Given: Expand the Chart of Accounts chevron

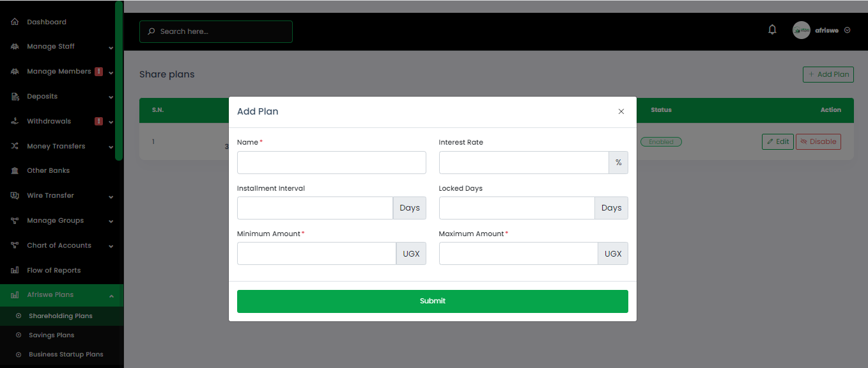Looking at the screenshot, I should tap(111, 246).
